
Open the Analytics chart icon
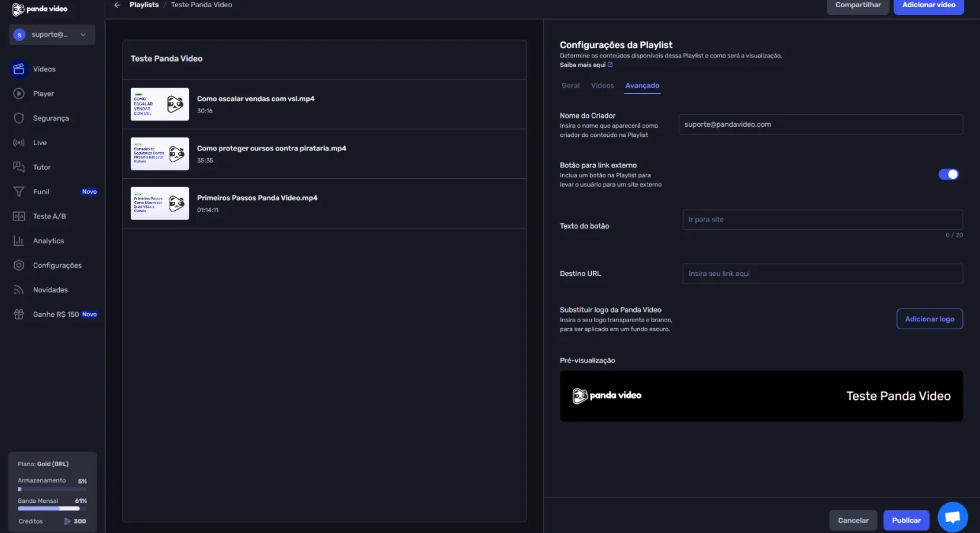[19, 241]
